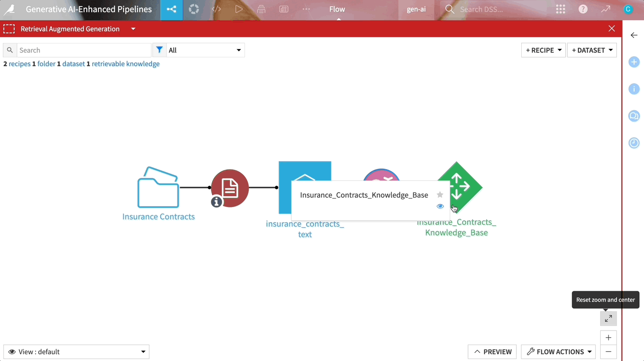Expand the View : default dropdown
644x361 pixels.
tap(76, 352)
